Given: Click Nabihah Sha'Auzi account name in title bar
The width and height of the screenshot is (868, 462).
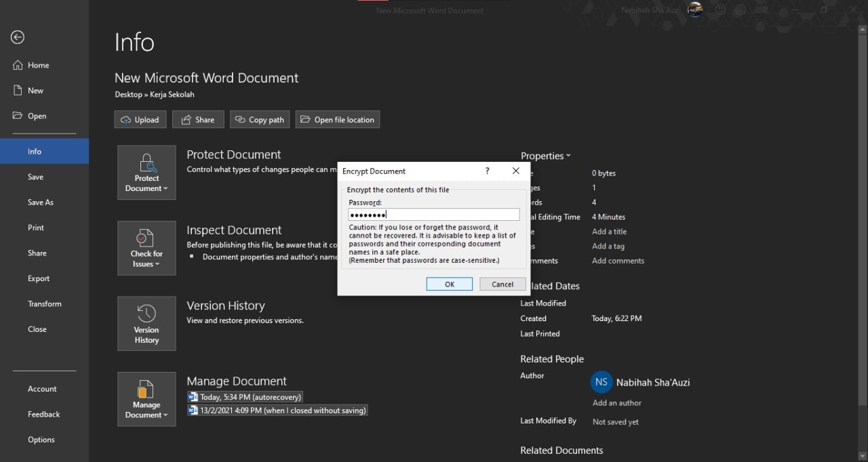Looking at the screenshot, I should 652,10.
